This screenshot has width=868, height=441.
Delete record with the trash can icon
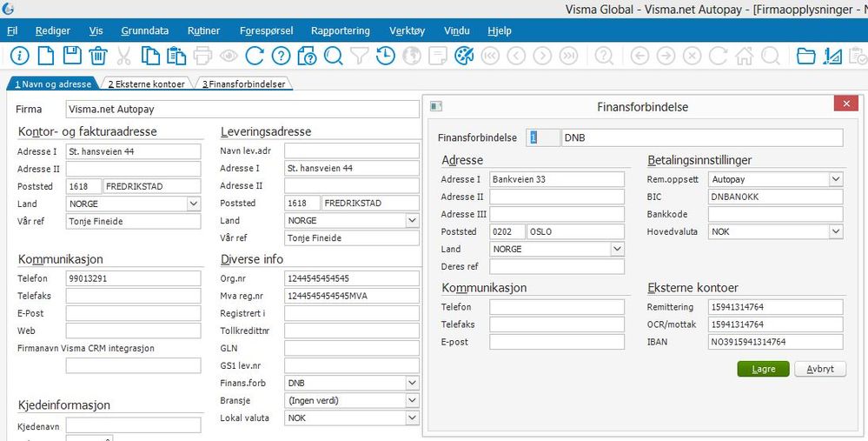[98, 56]
